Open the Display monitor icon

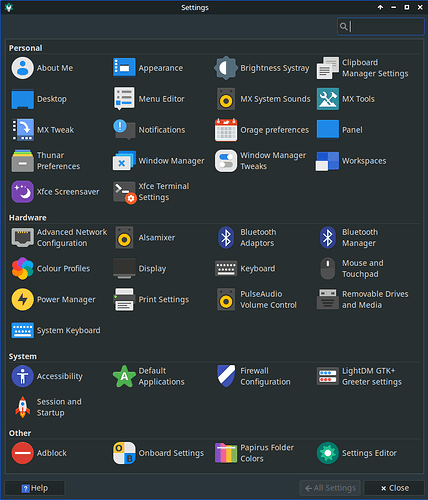124,269
